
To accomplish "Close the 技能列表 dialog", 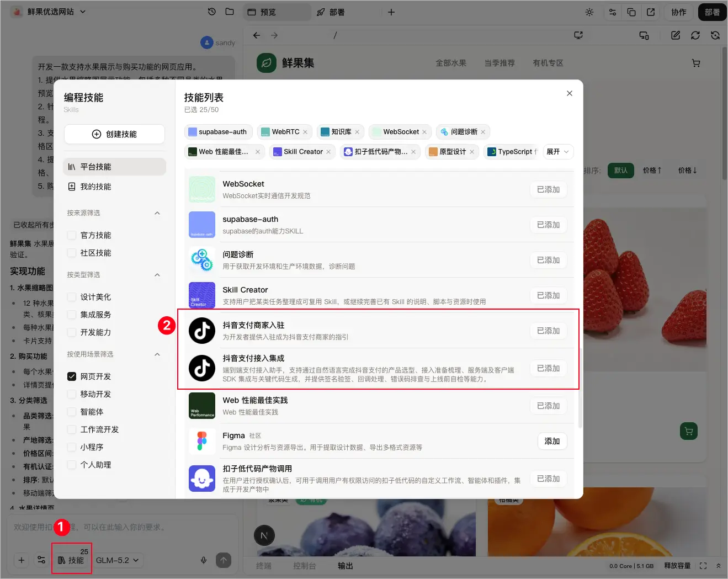I will tap(570, 93).
